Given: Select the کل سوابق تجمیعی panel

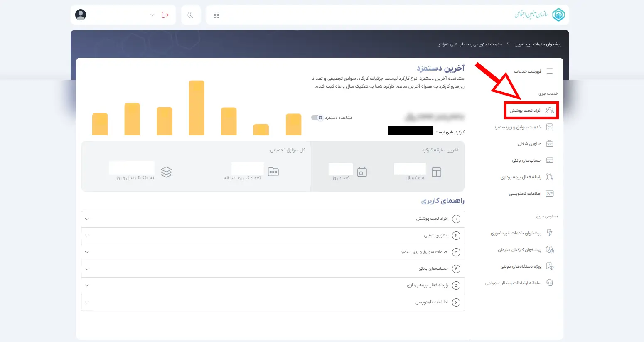Looking at the screenshot, I should [196, 166].
